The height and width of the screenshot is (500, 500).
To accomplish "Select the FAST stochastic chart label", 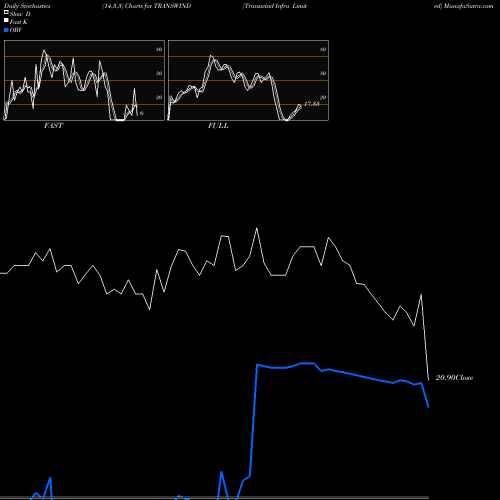I will click(53, 126).
